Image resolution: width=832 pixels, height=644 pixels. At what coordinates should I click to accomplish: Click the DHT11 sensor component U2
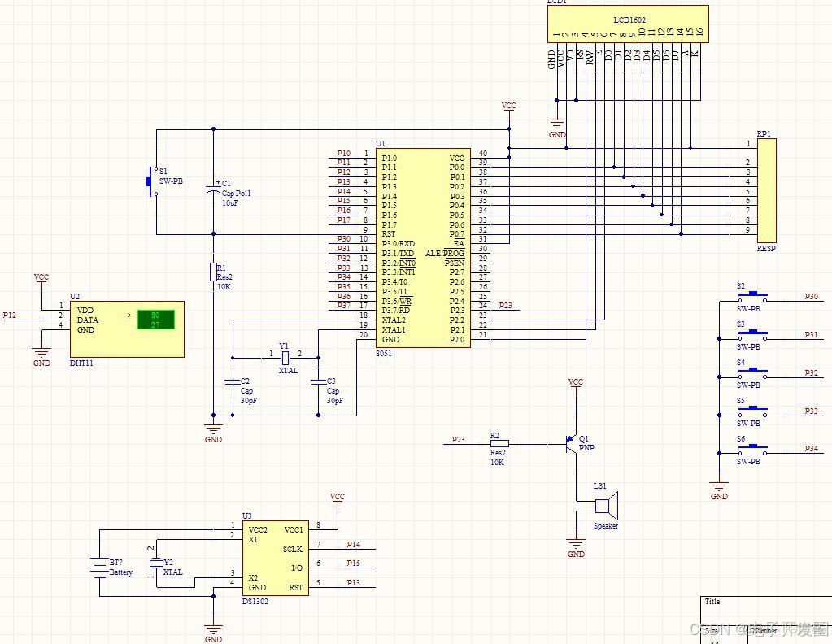coord(128,329)
